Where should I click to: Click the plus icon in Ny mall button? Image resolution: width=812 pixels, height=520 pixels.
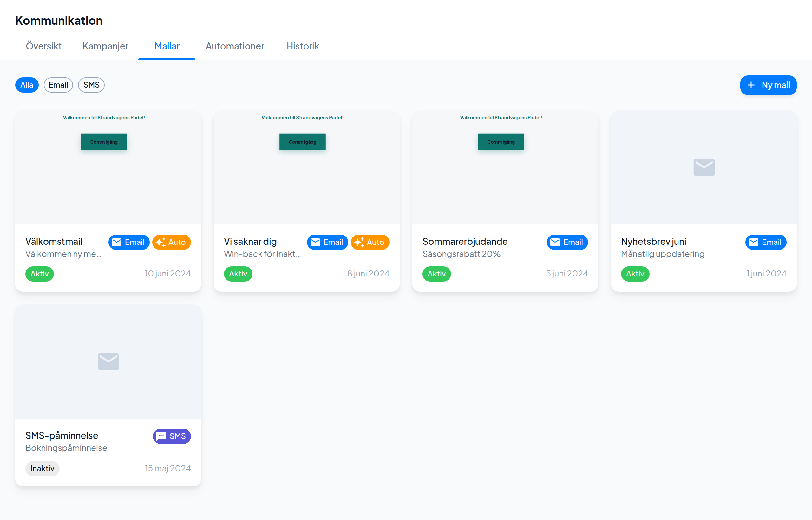click(750, 85)
